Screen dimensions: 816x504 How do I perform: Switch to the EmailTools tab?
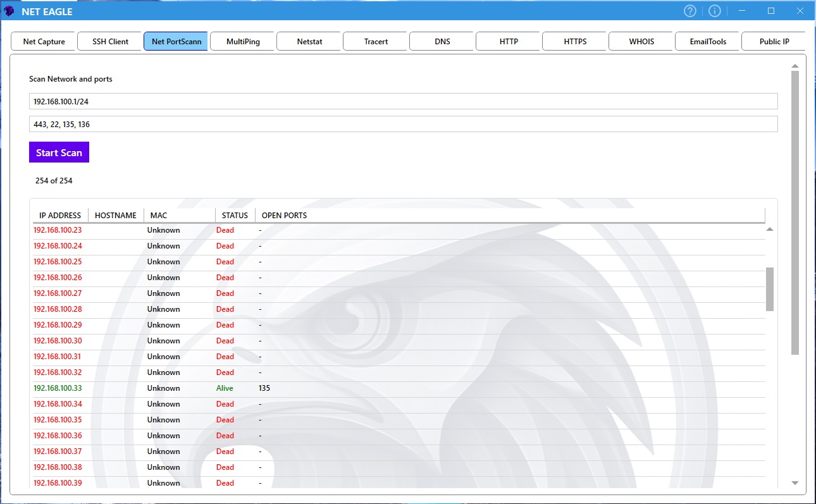(x=708, y=41)
